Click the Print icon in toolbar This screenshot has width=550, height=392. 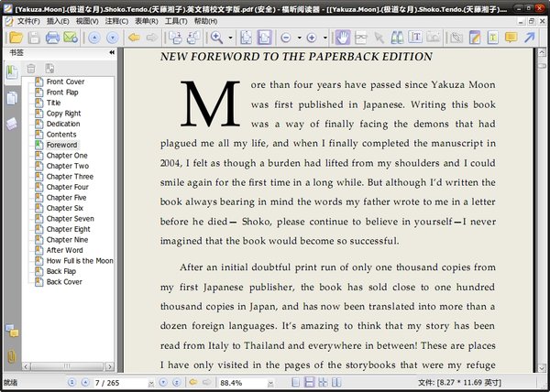click(x=53, y=38)
